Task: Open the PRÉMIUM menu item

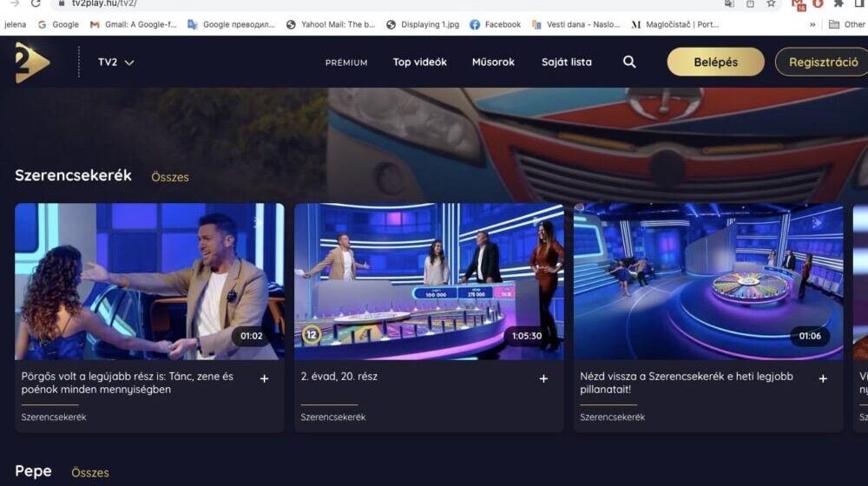Action: [346, 62]
